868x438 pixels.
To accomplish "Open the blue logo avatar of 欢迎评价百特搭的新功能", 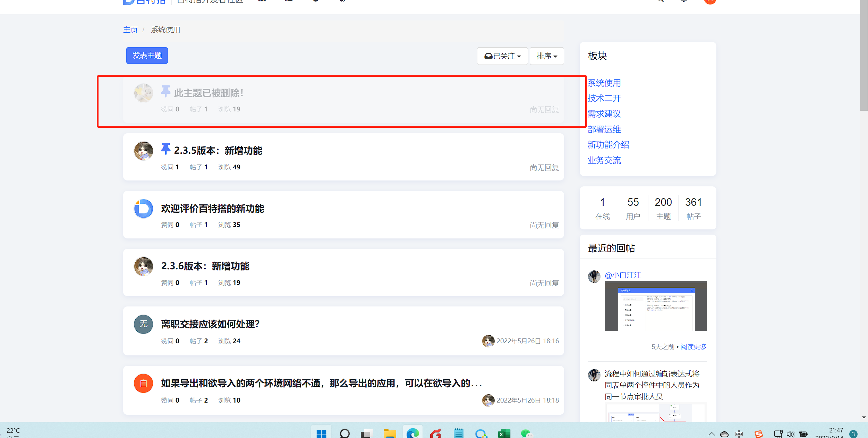I will tap(143, 209).
